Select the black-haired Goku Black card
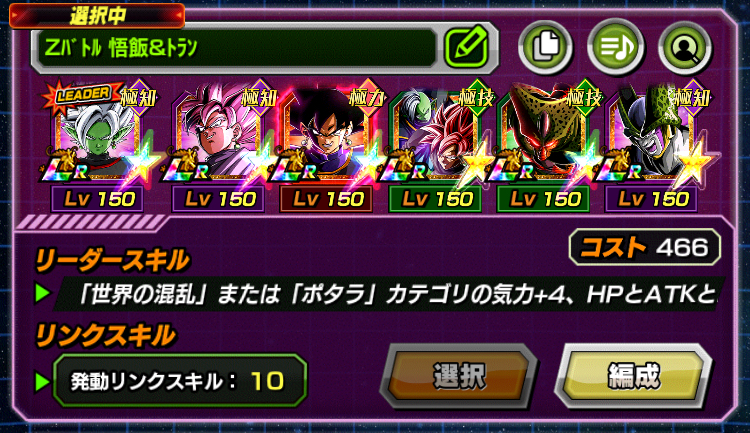 click(x=326, y=134)
